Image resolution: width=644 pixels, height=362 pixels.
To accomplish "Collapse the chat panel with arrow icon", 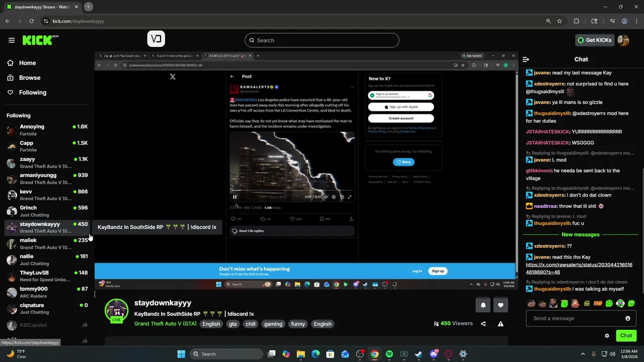I will [526, 59].
